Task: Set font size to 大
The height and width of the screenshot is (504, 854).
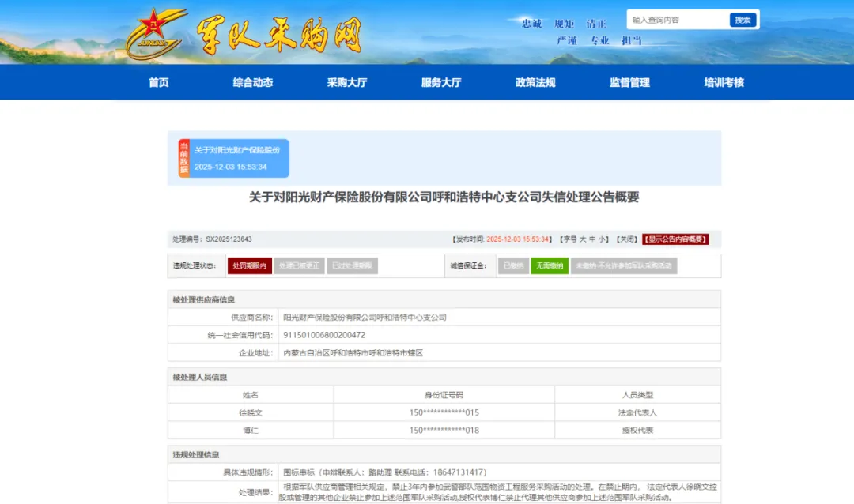Action: coord(583,239)
